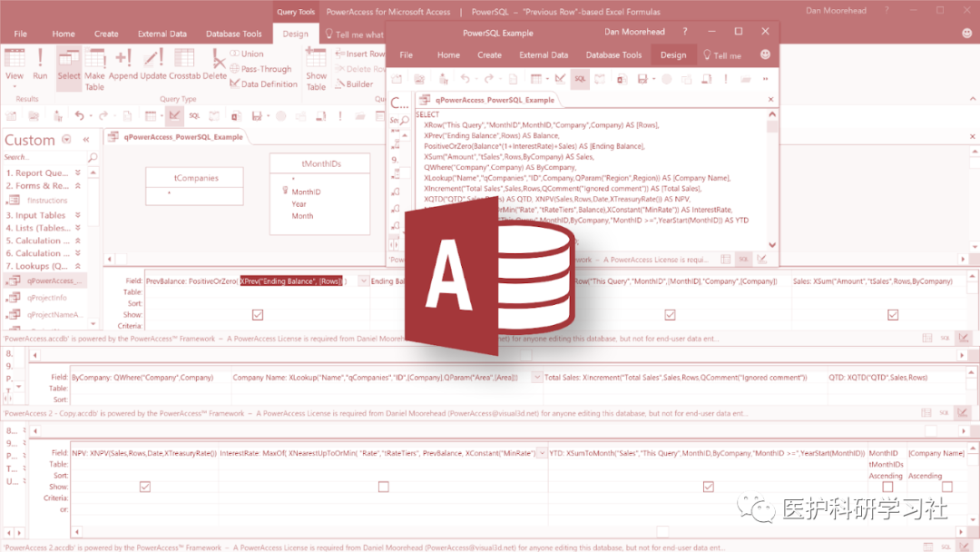
Task: Open the View dropdown arrow in ribbon
Action: [x=15, y=87]
